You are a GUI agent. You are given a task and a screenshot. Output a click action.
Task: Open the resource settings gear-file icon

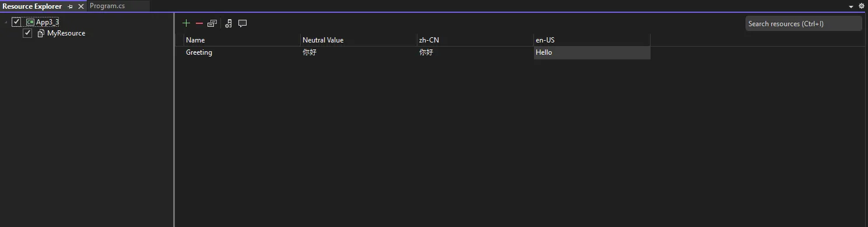229,23
